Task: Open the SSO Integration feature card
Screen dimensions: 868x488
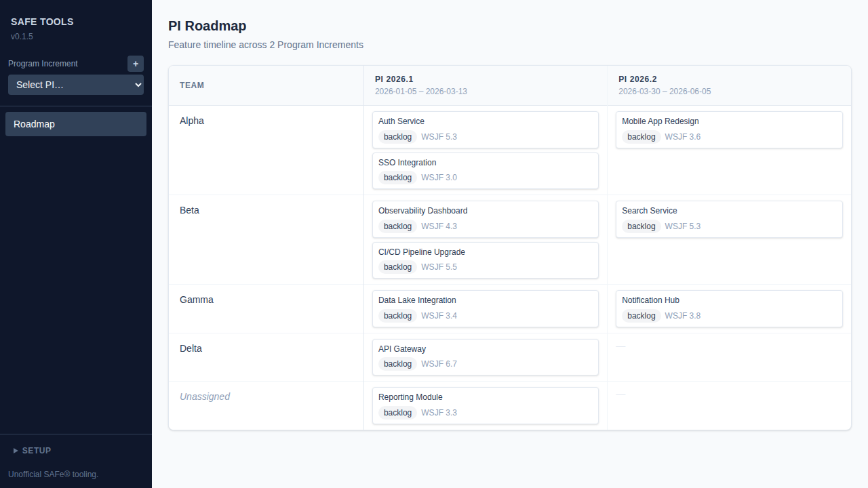Action: (x=486, y=171)
